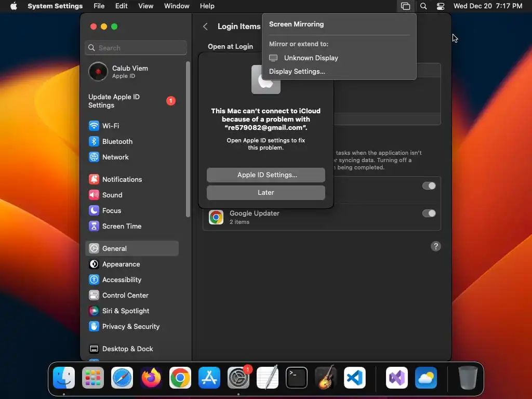The height and width of the screenshot is (399, 532).
Task: Open the System Settings app menu
Action: point(55,6)
